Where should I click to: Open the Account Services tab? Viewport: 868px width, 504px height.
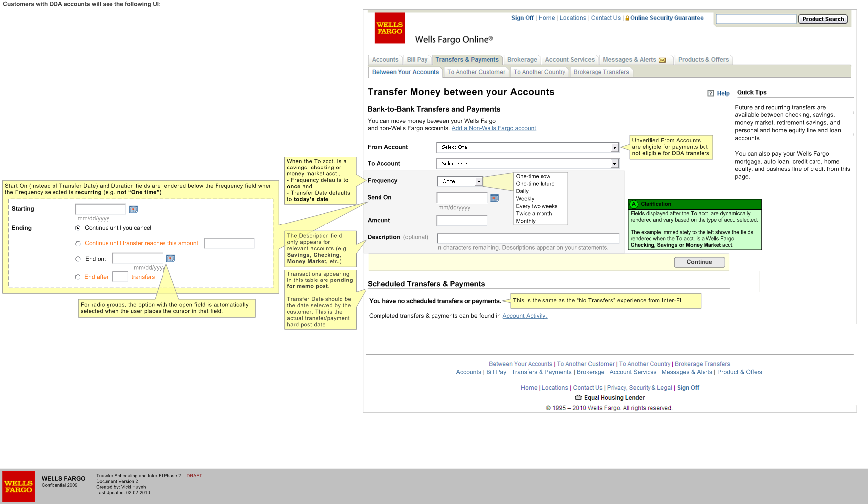pyautogui.click(x=570, y=60)
